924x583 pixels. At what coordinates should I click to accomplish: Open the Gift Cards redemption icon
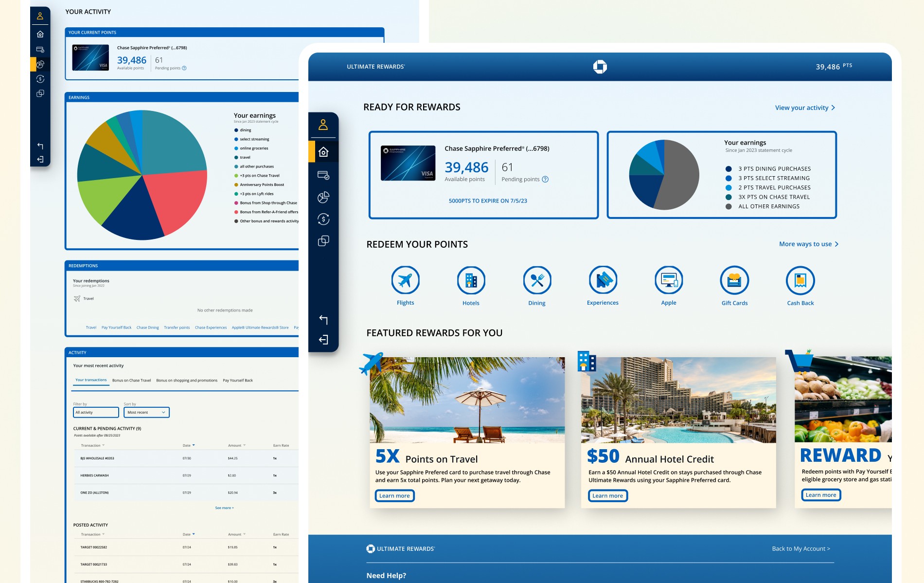point(734,280)
